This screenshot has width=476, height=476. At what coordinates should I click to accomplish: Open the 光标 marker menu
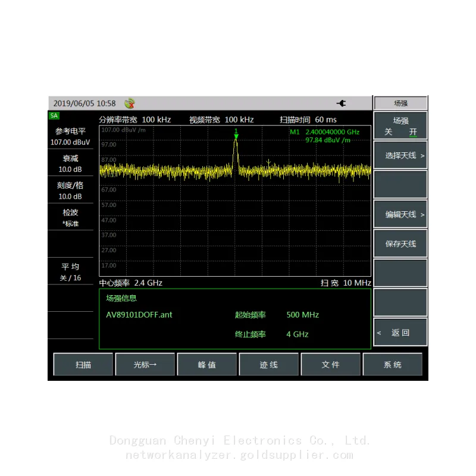pyautogui.click(x=145, y=364)
